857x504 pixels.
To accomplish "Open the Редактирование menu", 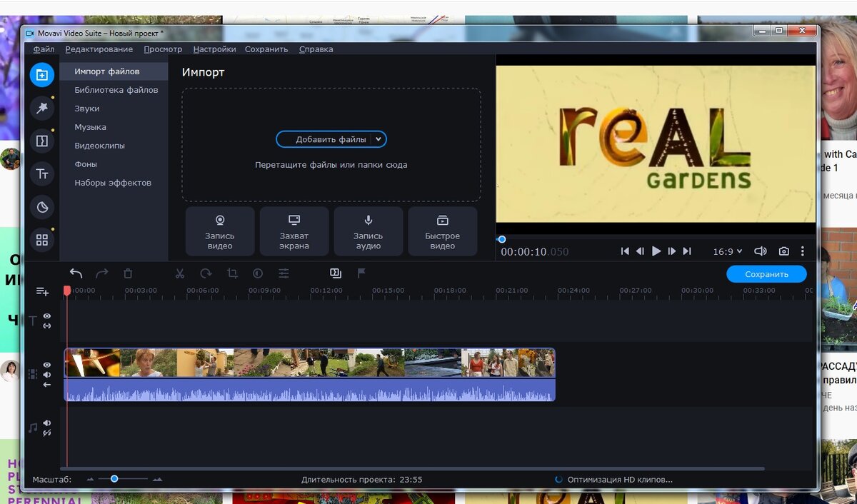I will (99, 49).
